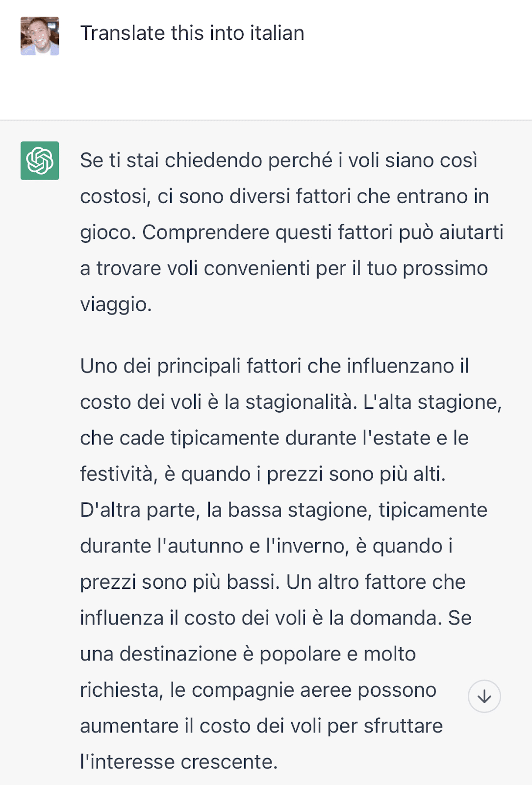Click the ChatGPT logo icon
532x785 pixels.
tap(40, 161)
